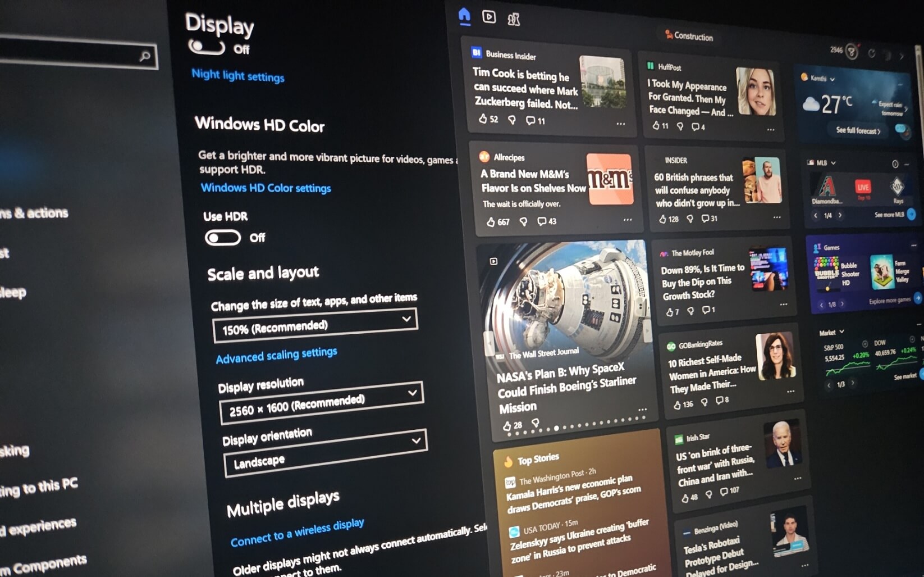Open more options on NASA Starliner card
The image size is (924, 577).
coord(642,409)
